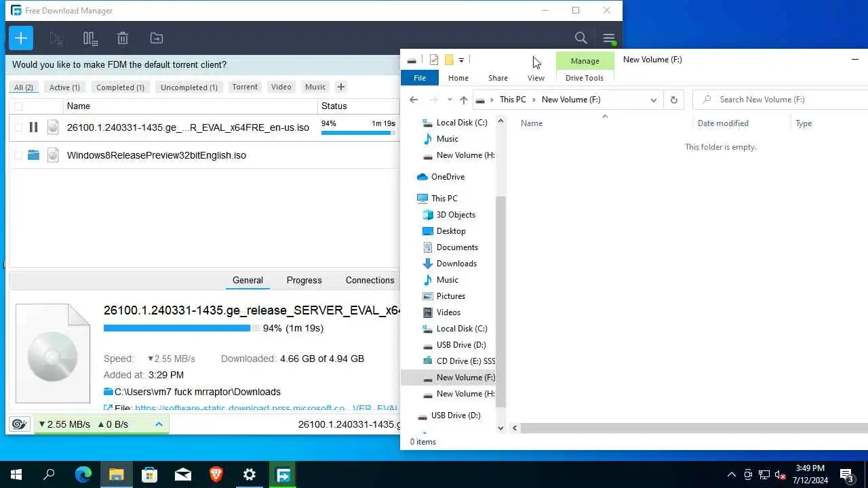Select the Completed (1) filter

pos(120,87)
